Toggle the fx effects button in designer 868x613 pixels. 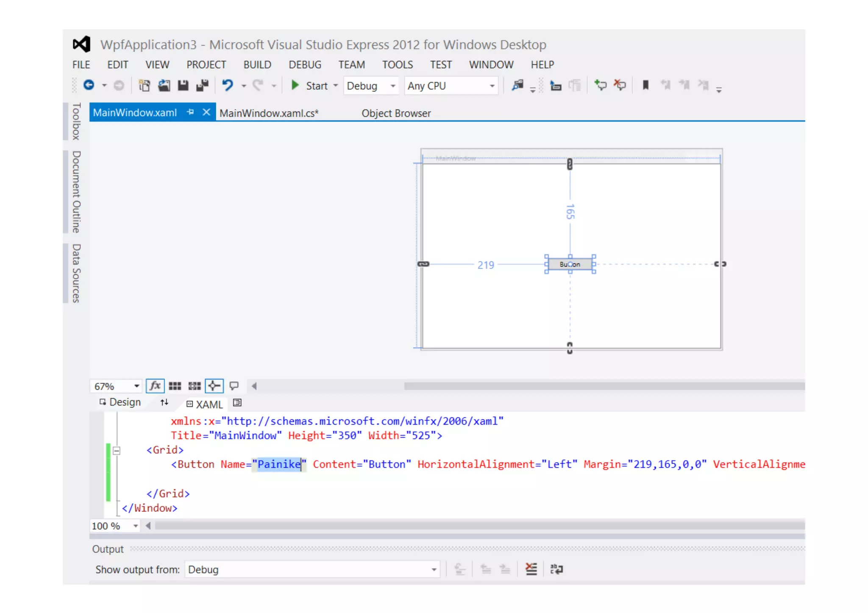[x=155, y=386]
